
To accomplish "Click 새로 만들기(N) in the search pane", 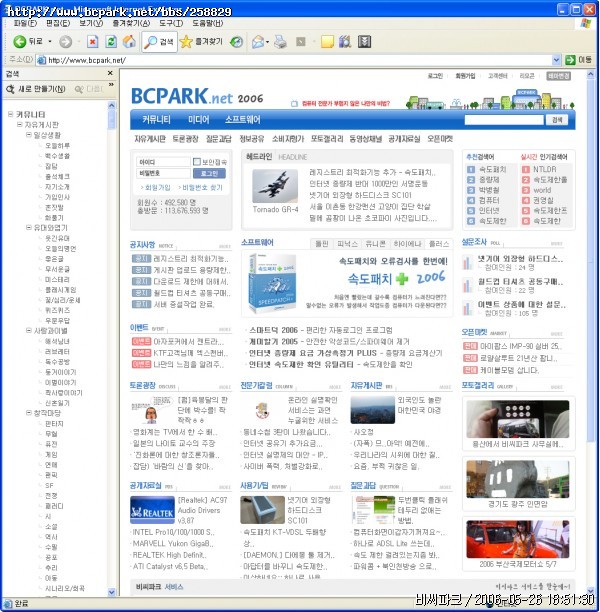I will point(36,89).
